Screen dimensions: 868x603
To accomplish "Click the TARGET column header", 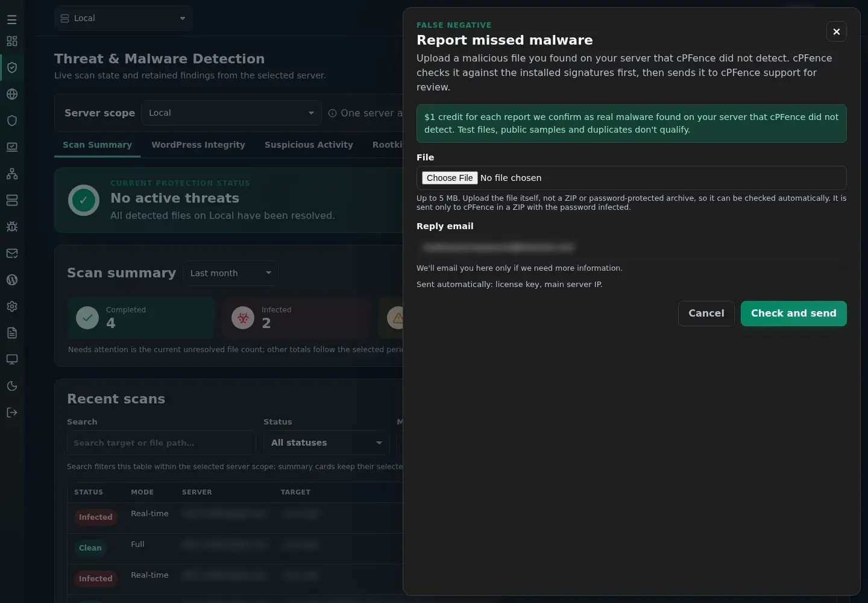I will point(295,492).
